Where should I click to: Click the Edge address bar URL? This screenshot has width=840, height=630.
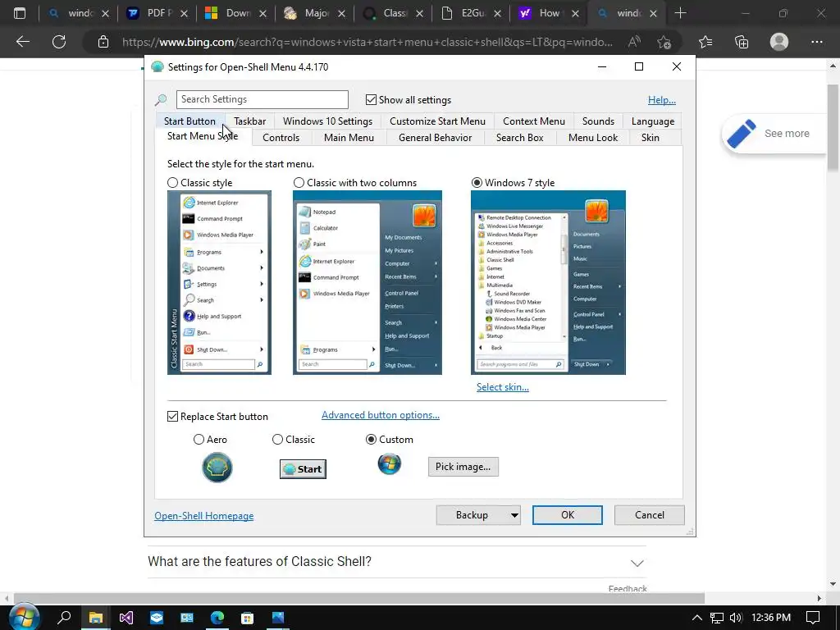[367, 42]
